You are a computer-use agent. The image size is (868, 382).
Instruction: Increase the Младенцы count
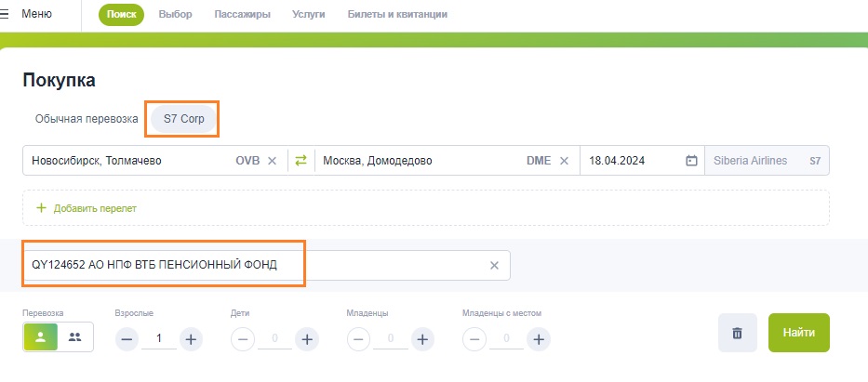click(x=422, y=339)
